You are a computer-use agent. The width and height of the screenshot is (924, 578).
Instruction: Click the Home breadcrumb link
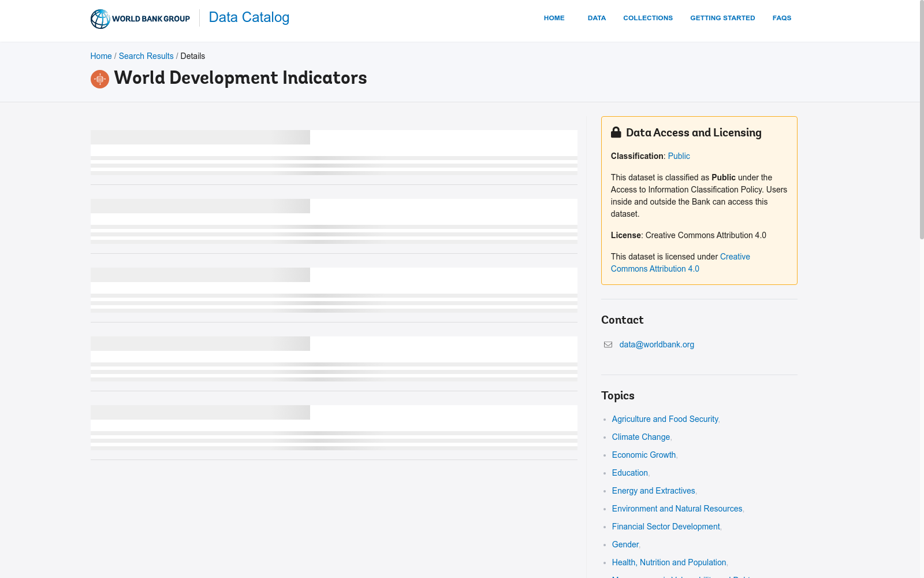[101, 56]
